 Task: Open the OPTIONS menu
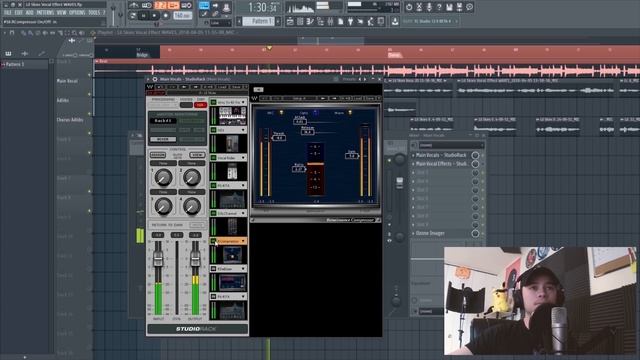[77, 13]
